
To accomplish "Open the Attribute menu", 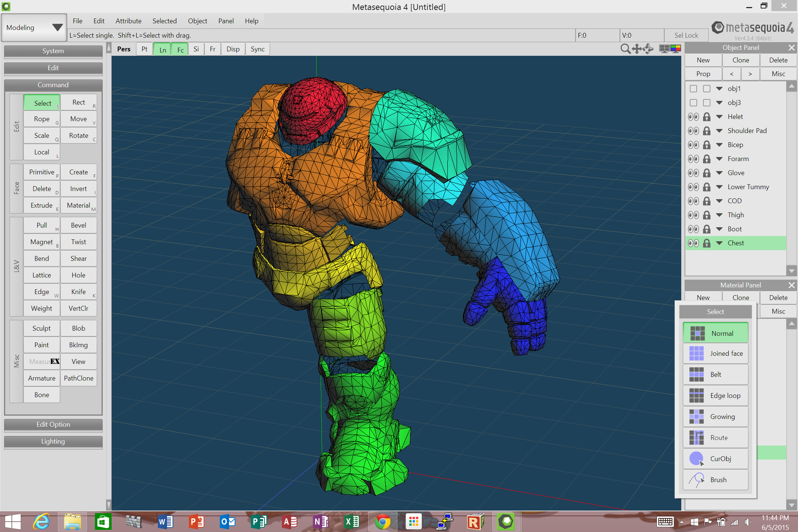I will [129, 21].
